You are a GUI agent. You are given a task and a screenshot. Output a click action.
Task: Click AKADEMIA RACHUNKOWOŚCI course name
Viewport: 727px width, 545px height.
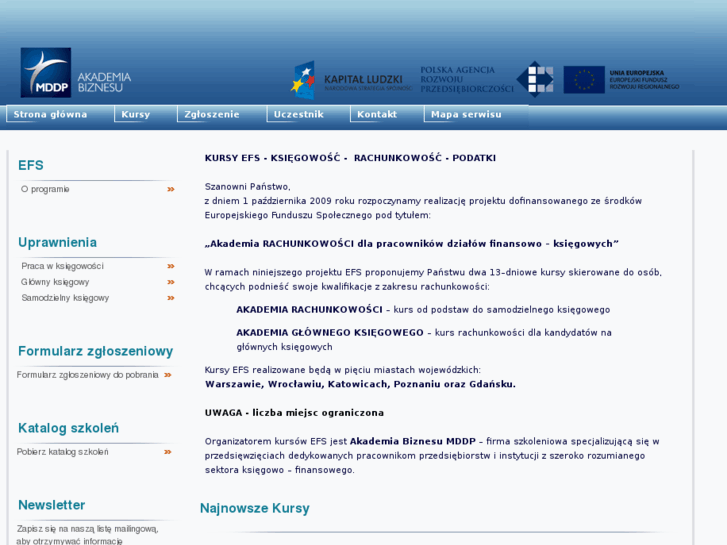click(x=309, y=309)
